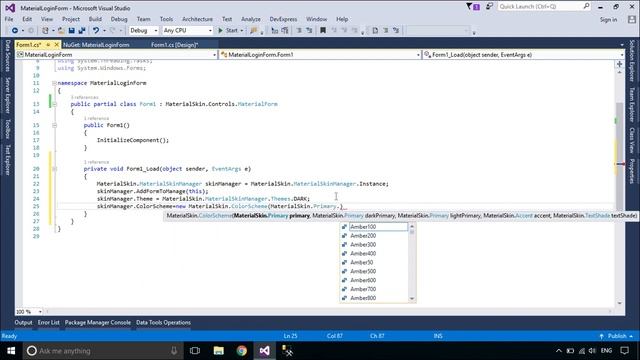
Task: Click the Find in Files toolbar icon
Action: tap(254, 31)
